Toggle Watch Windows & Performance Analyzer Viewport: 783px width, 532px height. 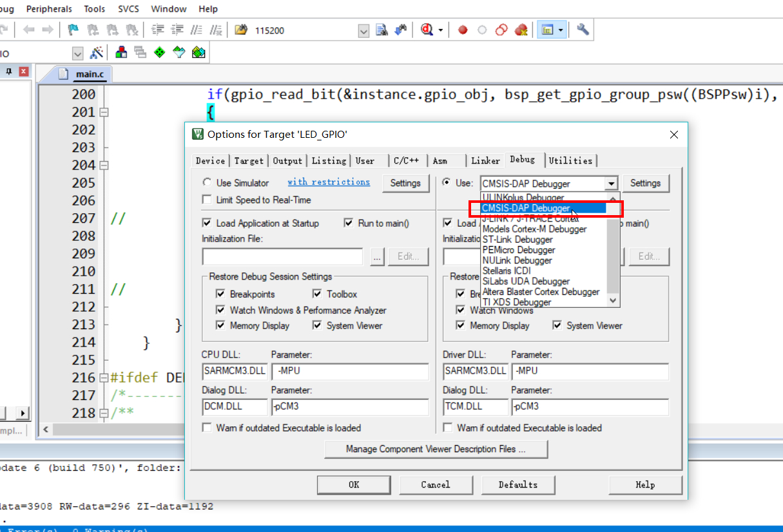(x=220, y=310)
